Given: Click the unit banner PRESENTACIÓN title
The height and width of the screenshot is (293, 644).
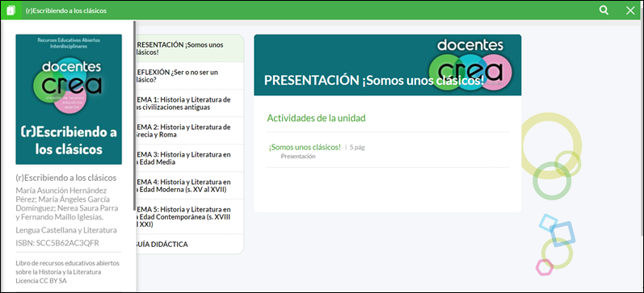Looking at the screenshot, I should pyautogui.click(x=374, y=81).
